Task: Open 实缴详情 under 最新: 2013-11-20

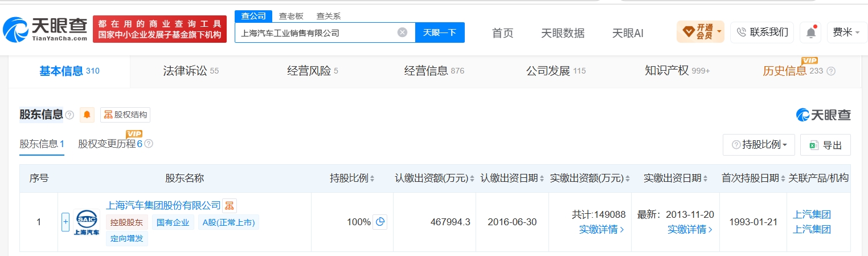Action: point(690,229)
